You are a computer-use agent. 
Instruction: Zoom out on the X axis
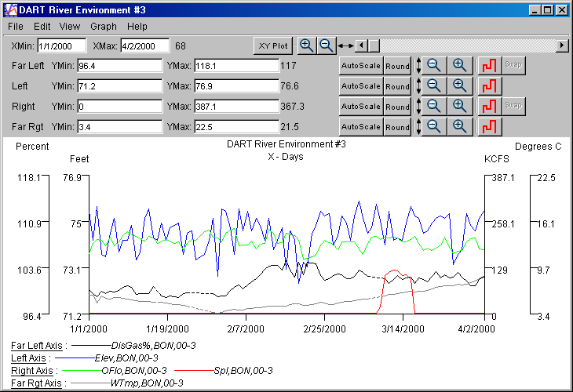point(327,45)
